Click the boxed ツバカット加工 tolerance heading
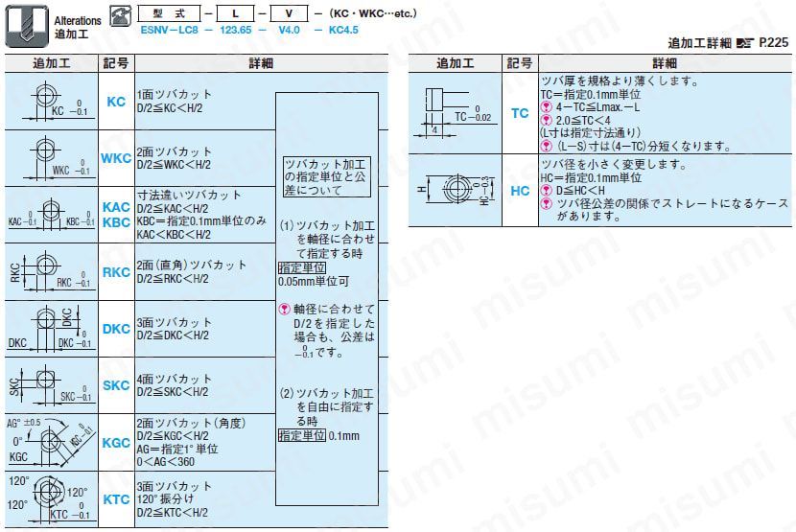 (x=326, y=176)
